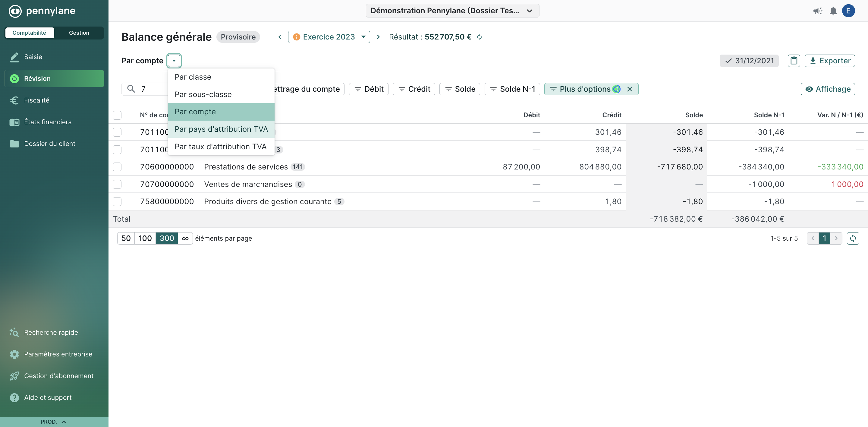Screen dimensions: 868x427
Task: Select 300 éléments par page option
Action: [x=166, y=238]
